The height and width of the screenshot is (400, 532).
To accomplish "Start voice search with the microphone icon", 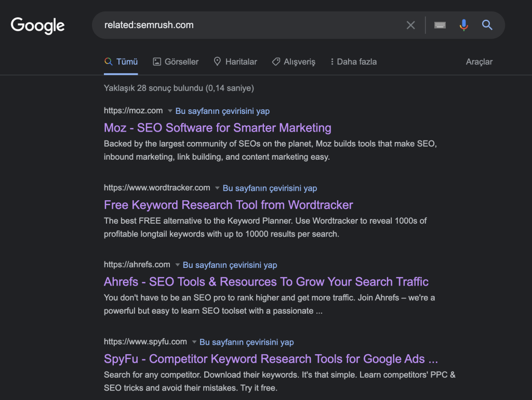I will tap(463, 25).
